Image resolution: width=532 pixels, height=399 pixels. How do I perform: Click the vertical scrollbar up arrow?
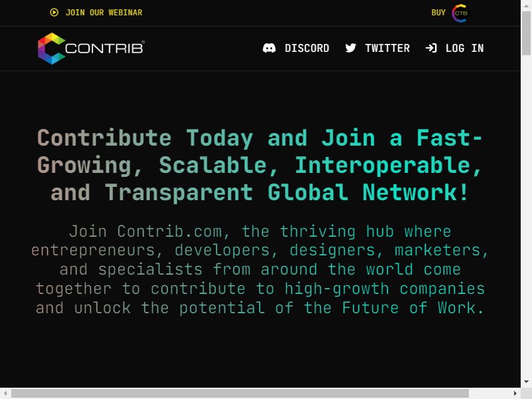[526, 5]
